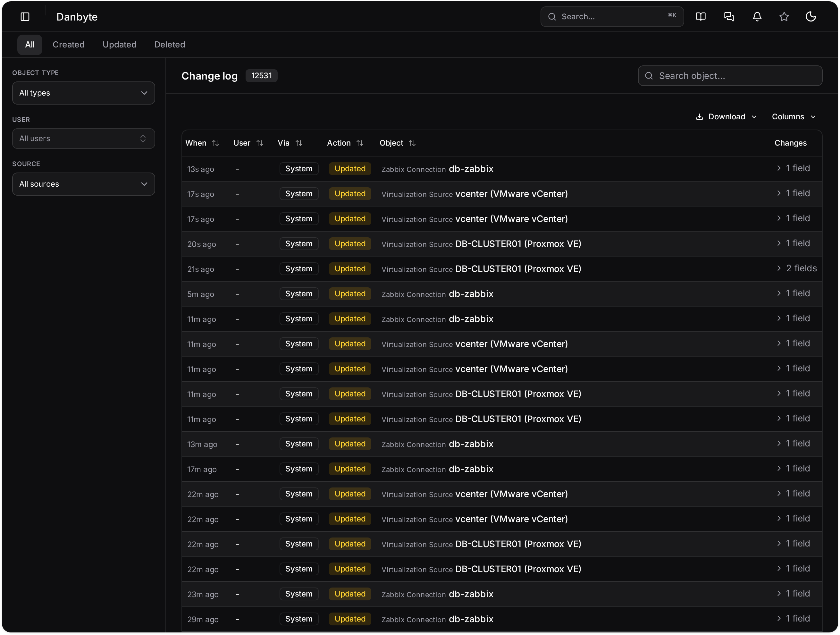The width and height of the screenshot is (840, 635).
Task: Select the All tab
Action: (29, 45)
